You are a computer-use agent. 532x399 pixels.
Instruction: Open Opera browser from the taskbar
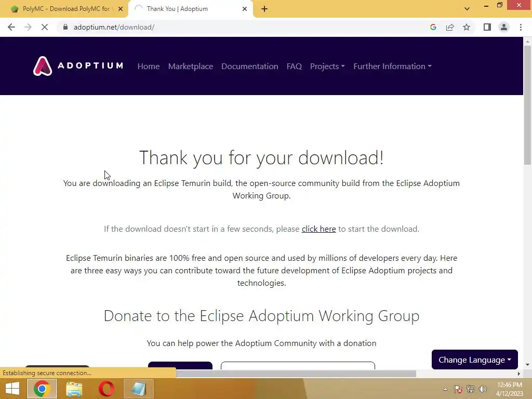(x=106, y=389)
